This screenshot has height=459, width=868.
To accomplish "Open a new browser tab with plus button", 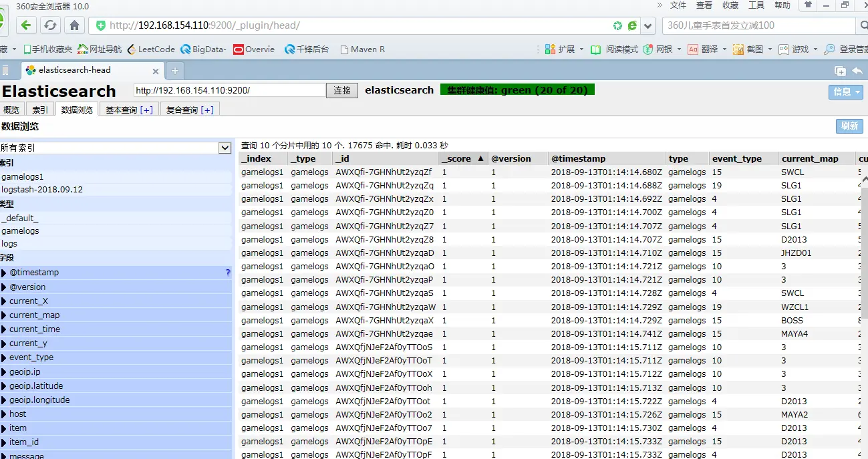I will [175, 70].
